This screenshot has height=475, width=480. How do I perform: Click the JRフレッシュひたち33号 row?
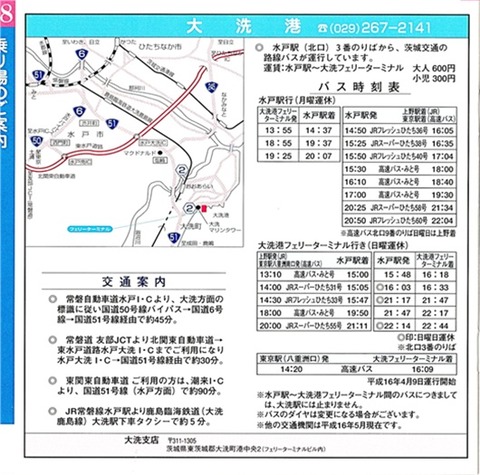(314, 300)
